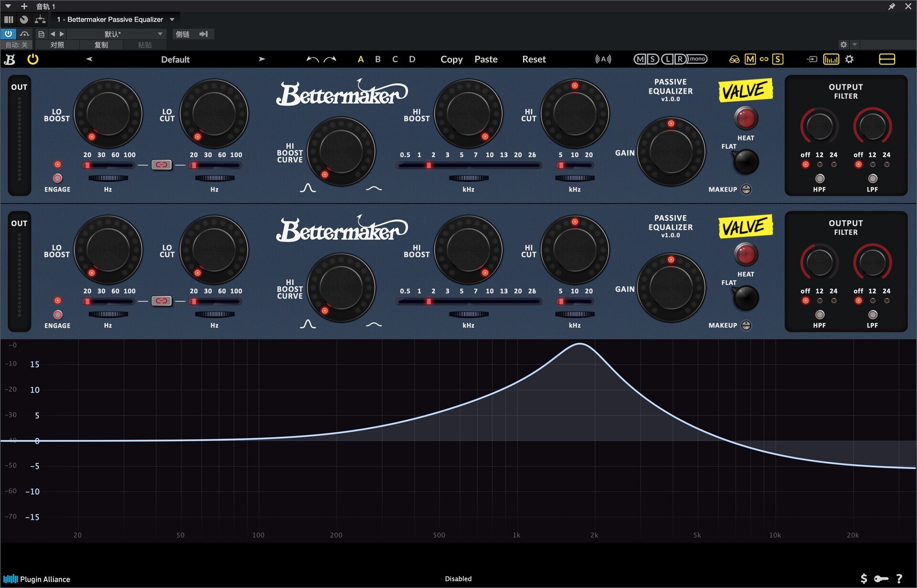Screen dimensions: 917x588
Task: Toggle the dual-unit view icon
Action: pos(887,59)
